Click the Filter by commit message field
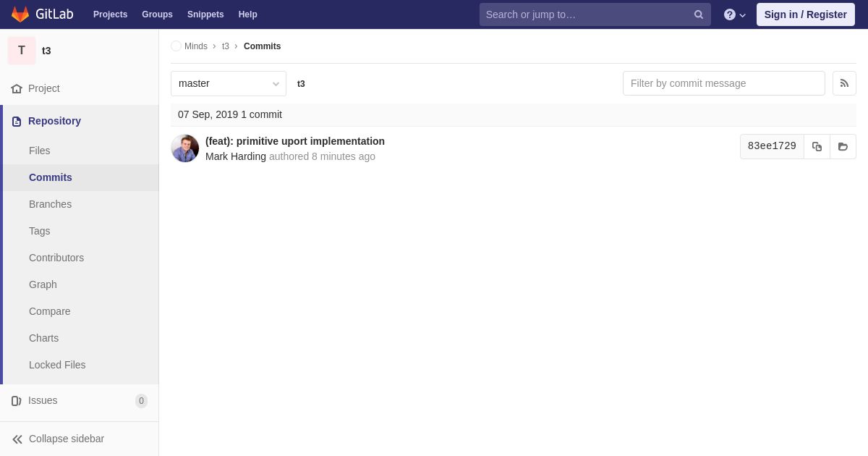Viewport: 868px width, 456px height. coord(724,83)
